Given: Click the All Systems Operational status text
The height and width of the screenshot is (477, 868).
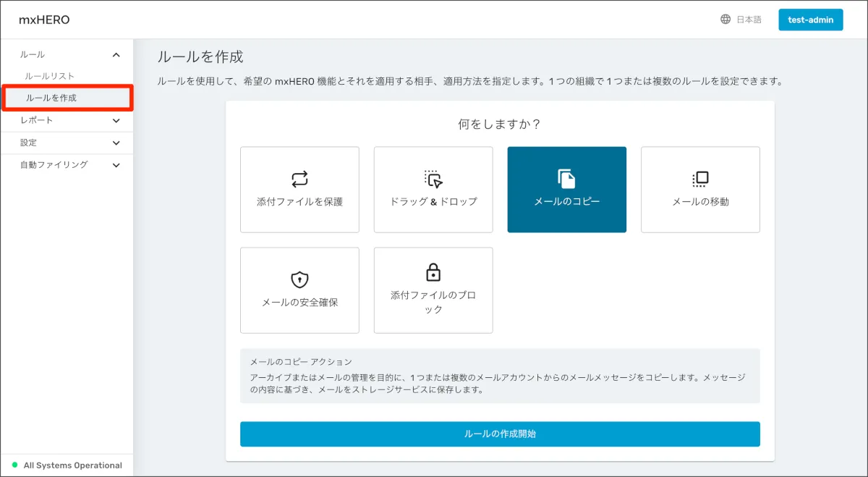Looking at the screenshot, I should pos(72,465).
